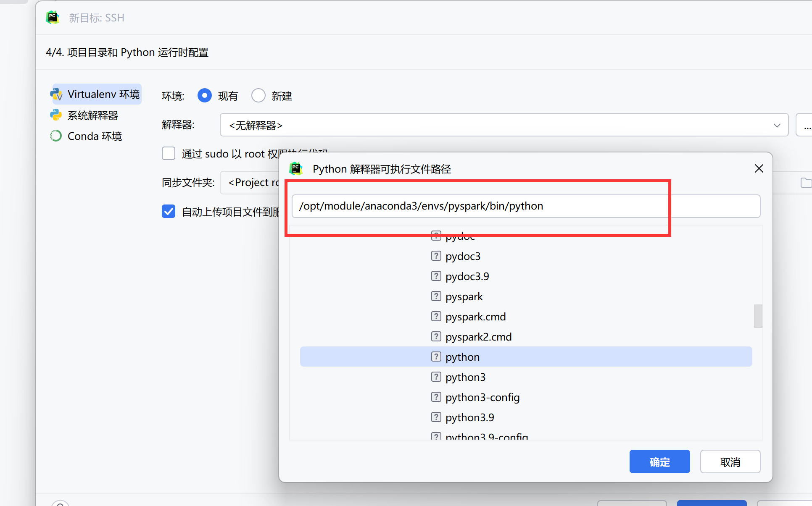Switch to 系统解释器 option
Screen dimensions: 812x506
coord(92,115)
